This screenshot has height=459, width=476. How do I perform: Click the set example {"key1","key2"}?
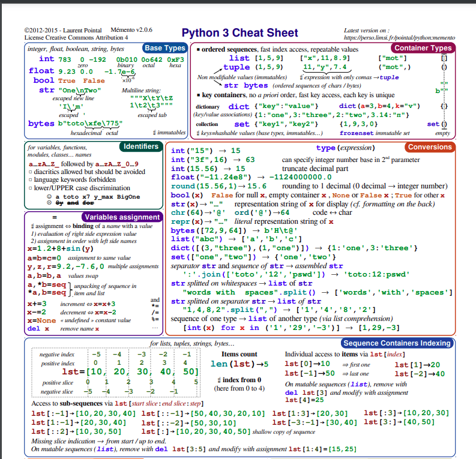point(286,124)
